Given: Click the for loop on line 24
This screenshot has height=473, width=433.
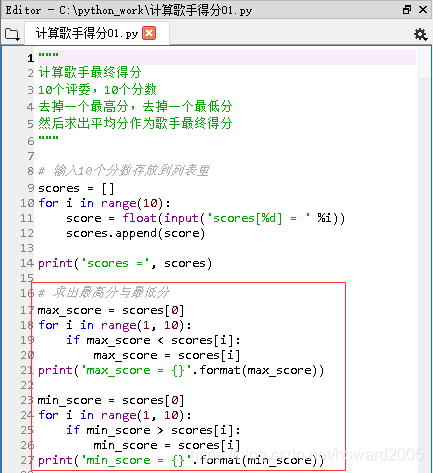Looking at the screenshot, I should [x=115, y=415].
